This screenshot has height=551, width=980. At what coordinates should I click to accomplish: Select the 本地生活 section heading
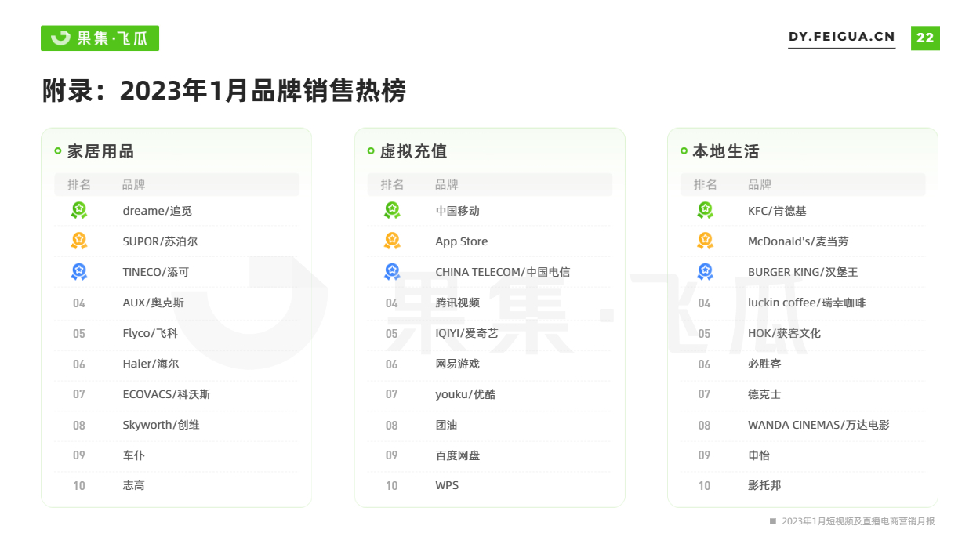726,151
